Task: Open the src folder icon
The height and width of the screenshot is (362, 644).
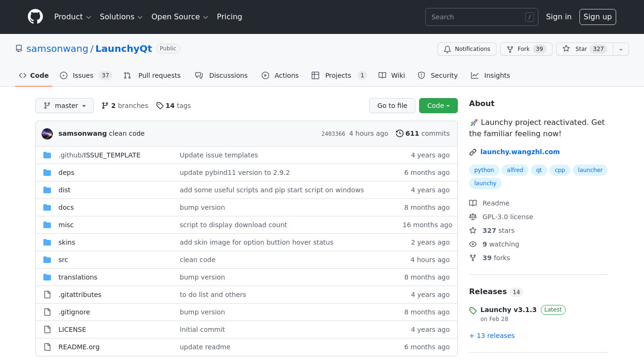Action: tap(47, 260)
